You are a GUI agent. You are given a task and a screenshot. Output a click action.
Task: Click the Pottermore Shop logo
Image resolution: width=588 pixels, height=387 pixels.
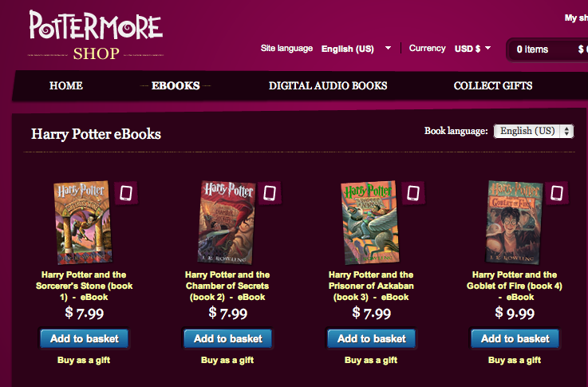[x=96, y=35]
